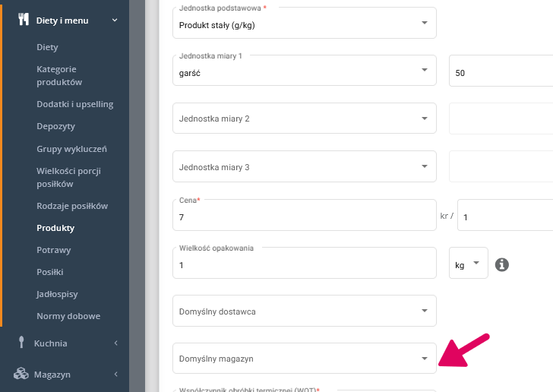This screenshot has width=553, height=392.
Task: Expand the Kuchnia sidebar section
Action: (115, 343)
